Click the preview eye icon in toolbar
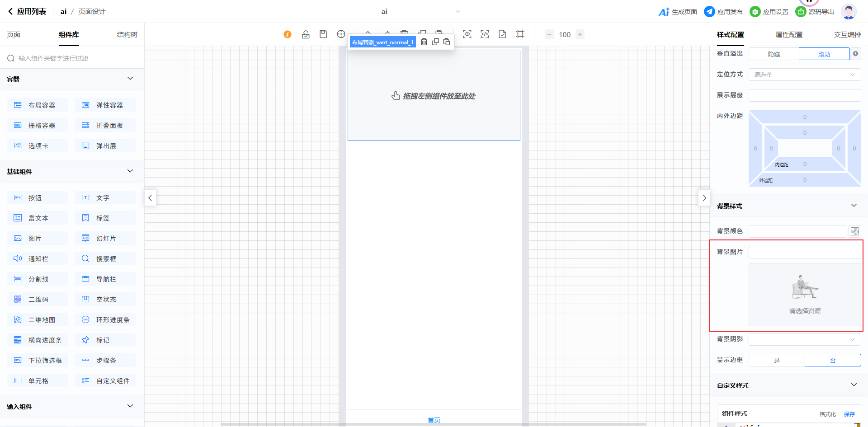 tap(467, 34)
